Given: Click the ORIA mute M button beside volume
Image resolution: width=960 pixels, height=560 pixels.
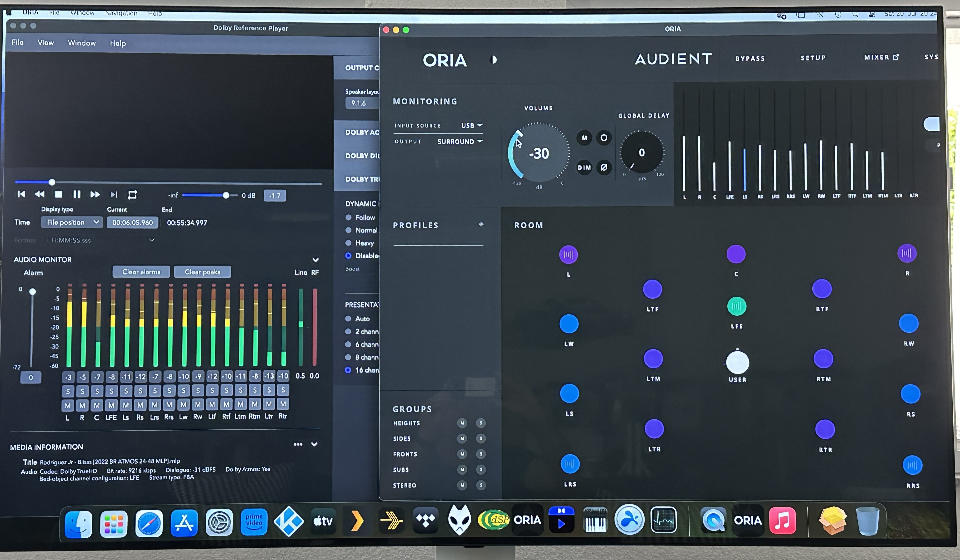Looking at the screenshot, I should [x=584, y=138].
